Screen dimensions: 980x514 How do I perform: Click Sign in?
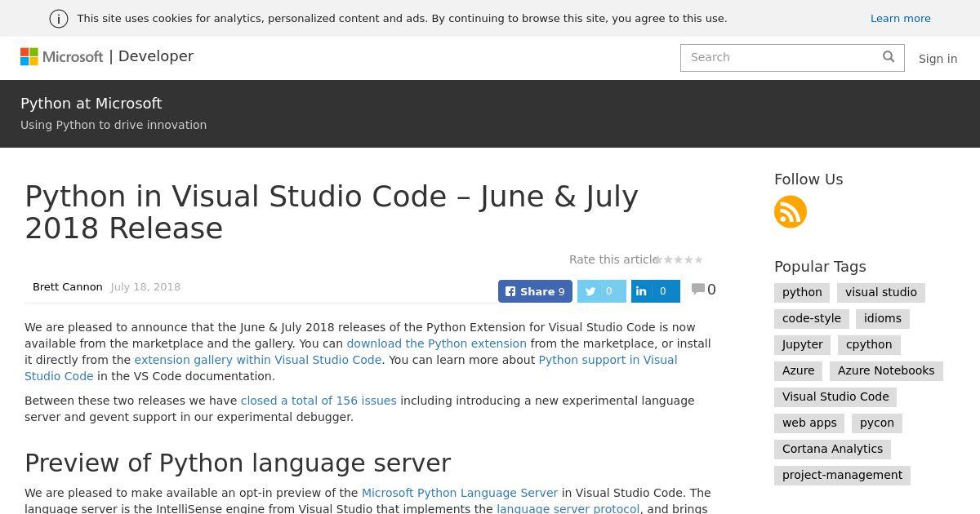pyautogui.click(x=938, y=59)
